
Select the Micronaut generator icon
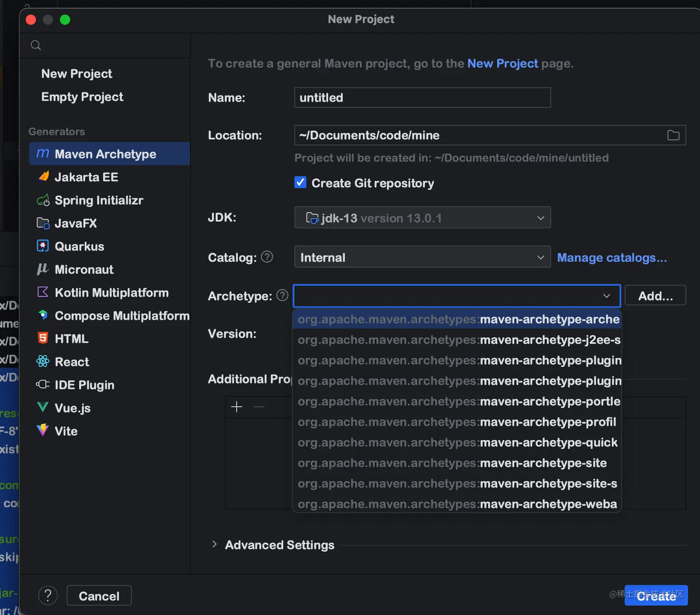pyautogui.click(x=43, y=269)
